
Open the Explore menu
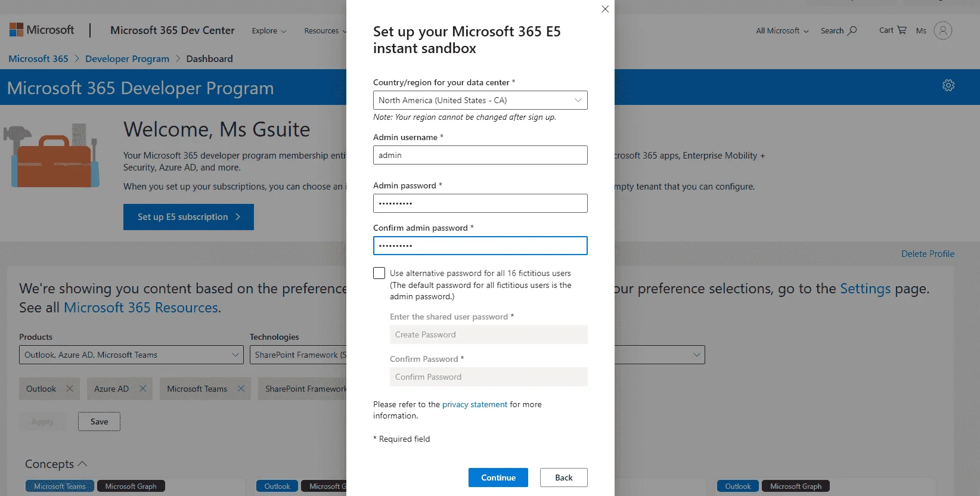tap(269, 30)
